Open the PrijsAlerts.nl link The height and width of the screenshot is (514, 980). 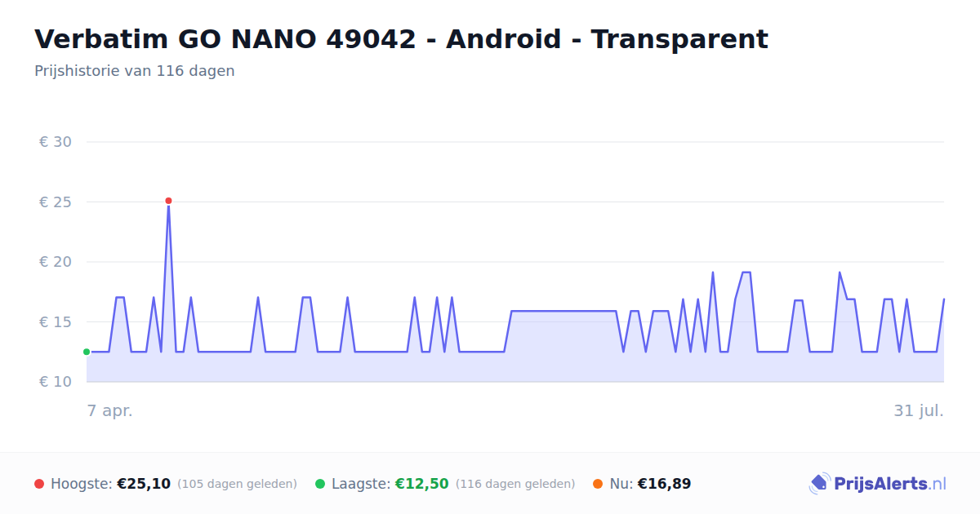(x=878, y=484)
